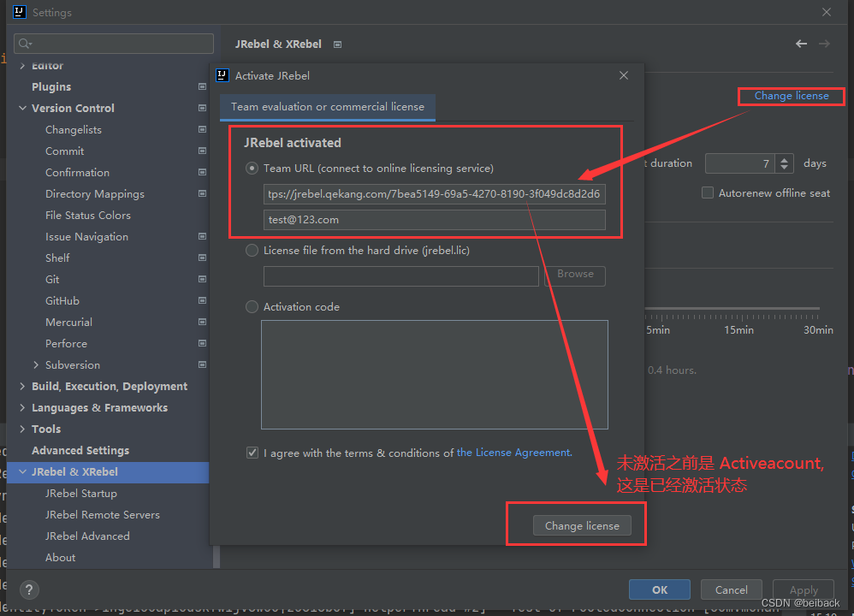Screen dimensions: 854x616
Task: Click Change license button in dialog
Action: tap(582, 525)
